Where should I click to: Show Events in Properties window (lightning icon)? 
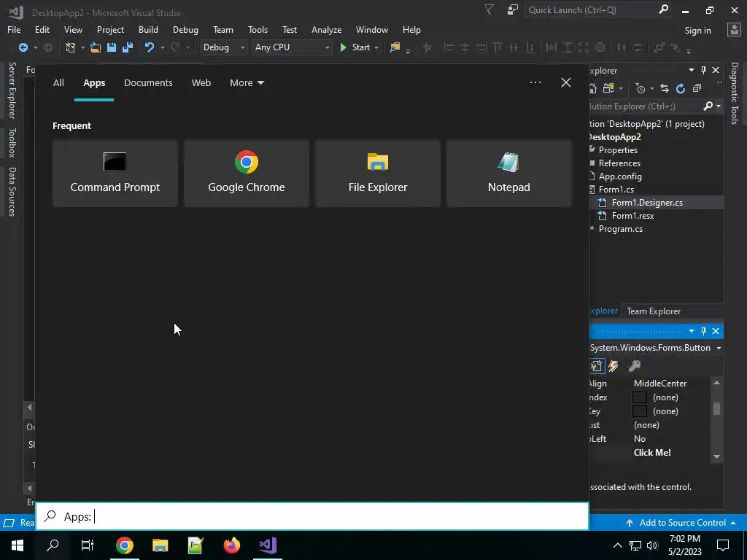(x=614, y=366)
